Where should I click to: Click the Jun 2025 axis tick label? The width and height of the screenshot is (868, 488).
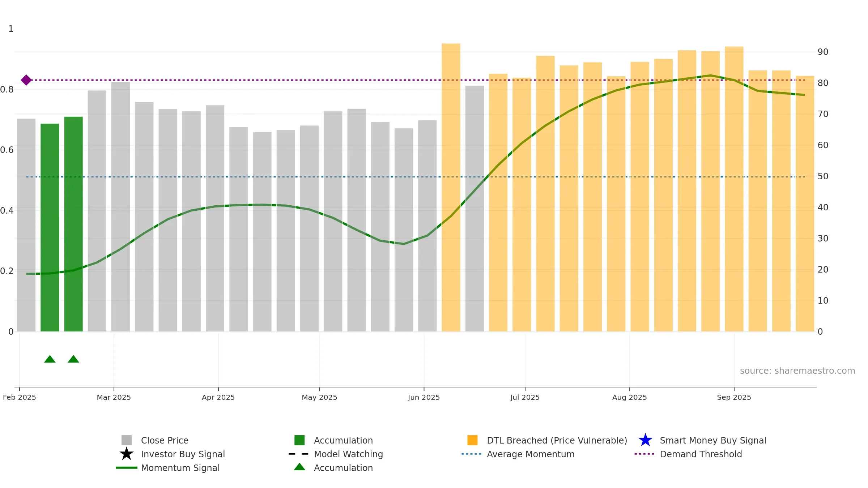[424, 397]
